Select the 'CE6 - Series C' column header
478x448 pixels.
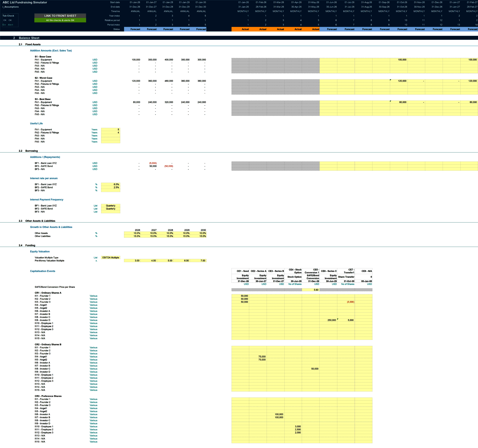tap(329, 271)
